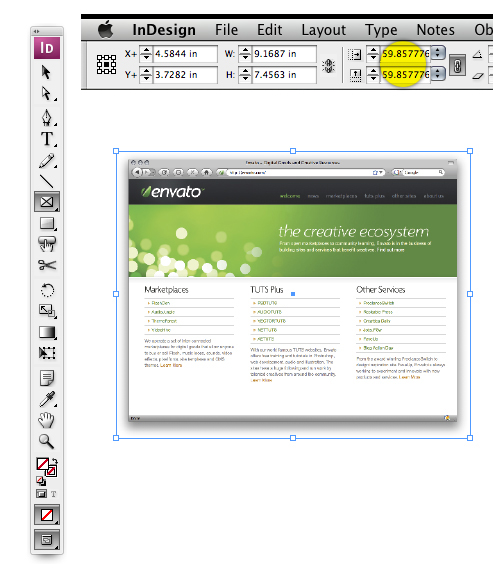Select the Direct Selection tool

tap(46, 94)
